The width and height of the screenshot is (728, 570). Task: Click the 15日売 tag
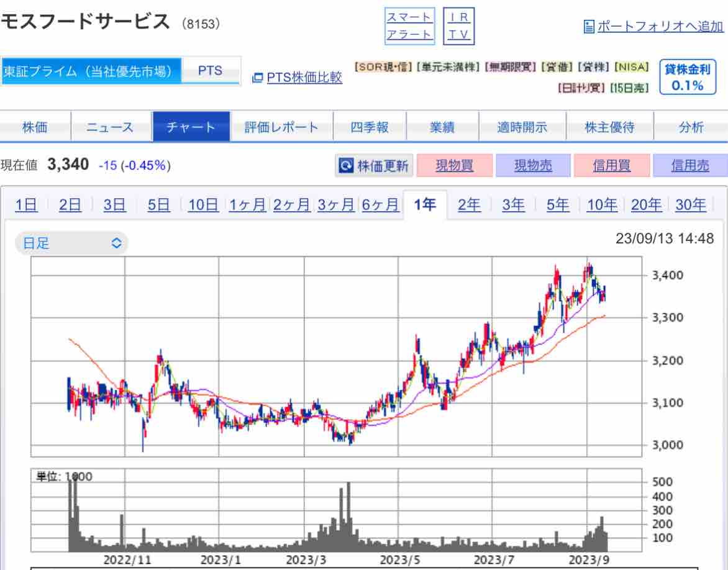630,88
